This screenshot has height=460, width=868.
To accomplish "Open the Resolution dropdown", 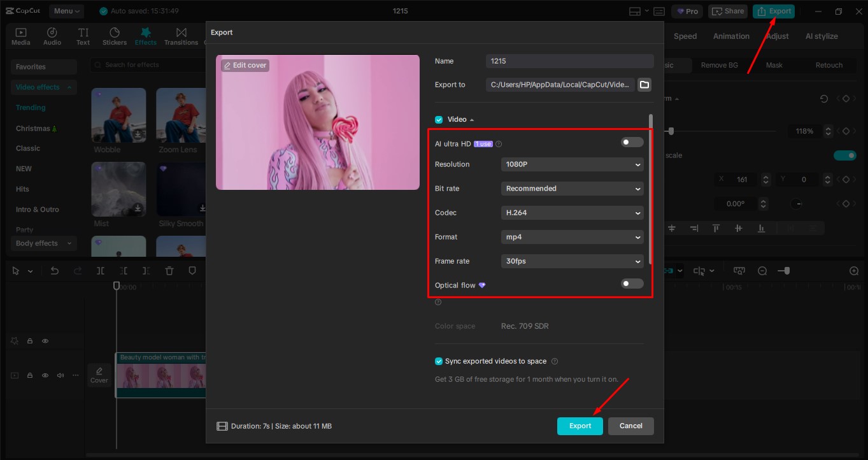I will click(x=571, y=164).
